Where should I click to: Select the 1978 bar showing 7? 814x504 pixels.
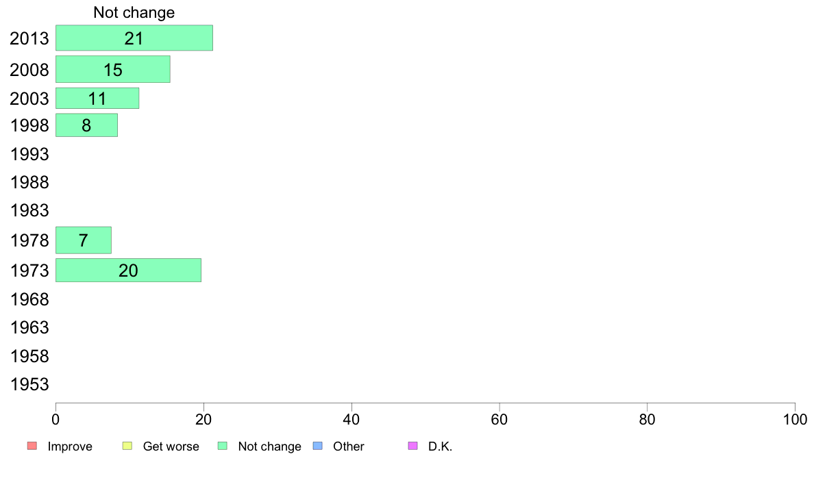point(83,240)
